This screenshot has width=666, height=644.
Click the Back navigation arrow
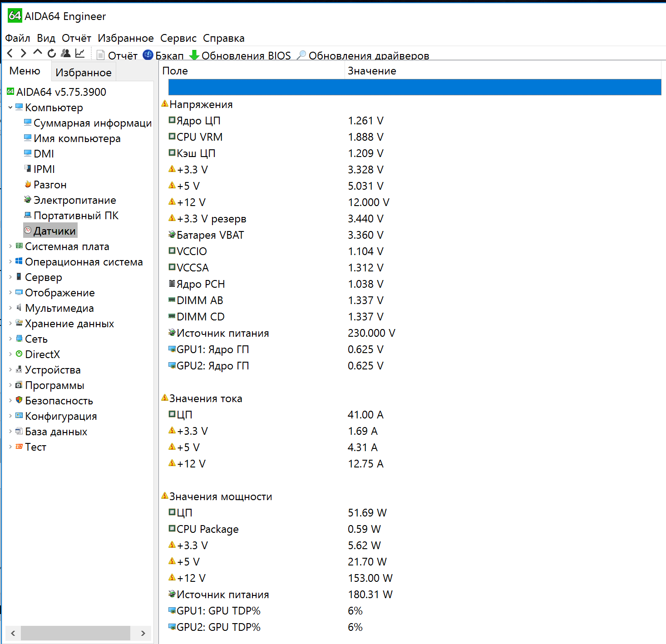(x=10, y=54)
